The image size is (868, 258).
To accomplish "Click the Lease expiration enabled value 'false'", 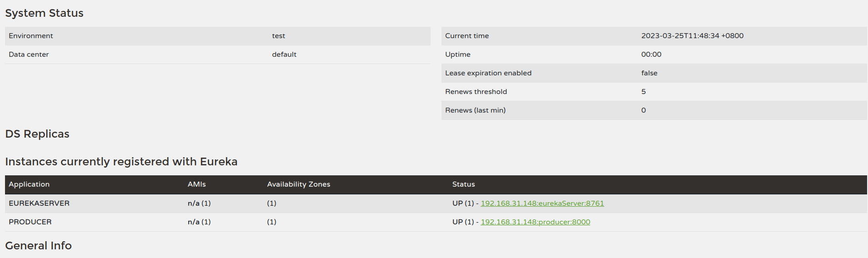I will coord(649,73).
